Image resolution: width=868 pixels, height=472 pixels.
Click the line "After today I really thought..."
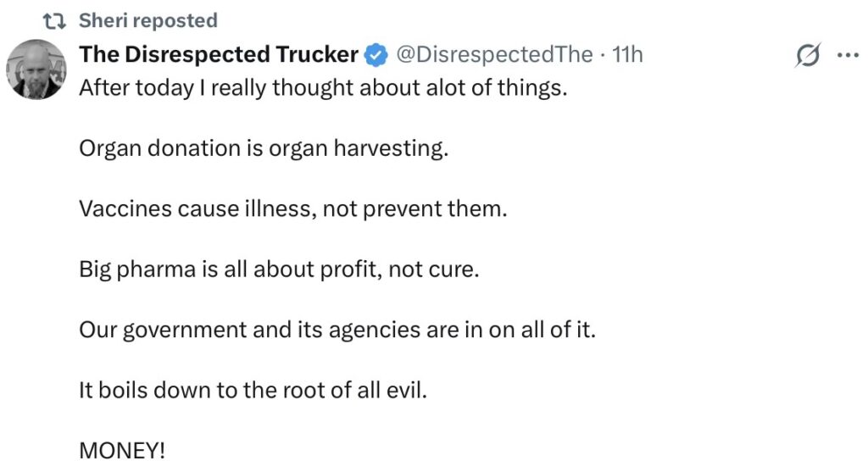coord(323,88)
